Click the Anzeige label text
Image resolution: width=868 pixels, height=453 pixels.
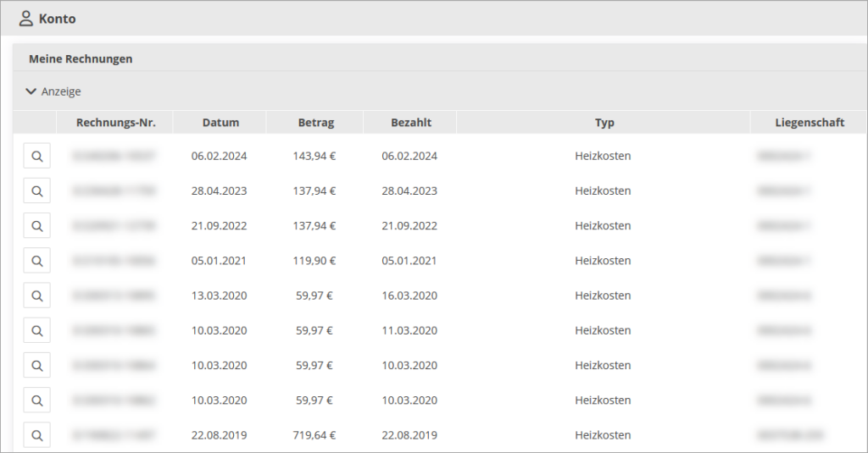pyautogui.click(x=61, y=91)
